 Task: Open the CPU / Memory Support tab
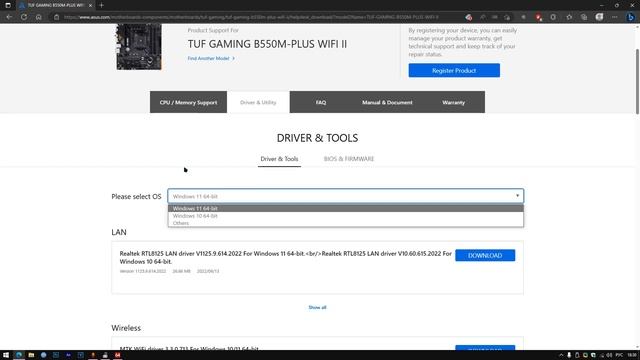pyautogui.click(x=188, y=102)
